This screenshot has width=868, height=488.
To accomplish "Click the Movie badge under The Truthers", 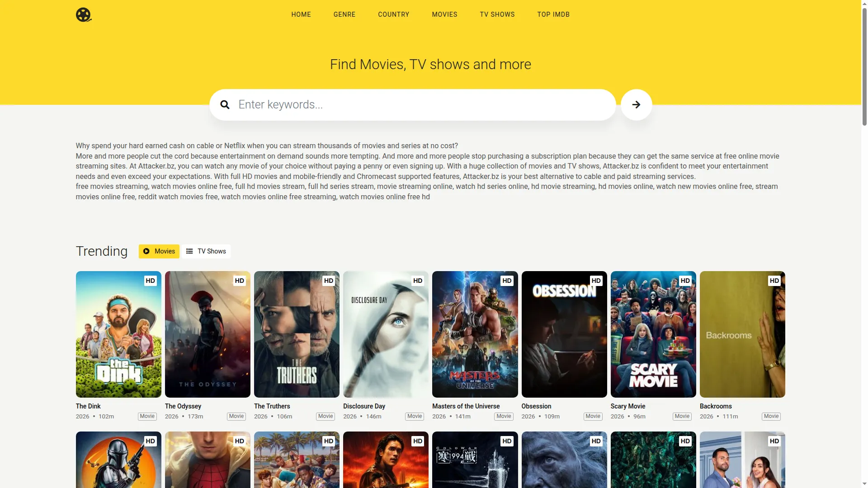I will pos(325,417).
